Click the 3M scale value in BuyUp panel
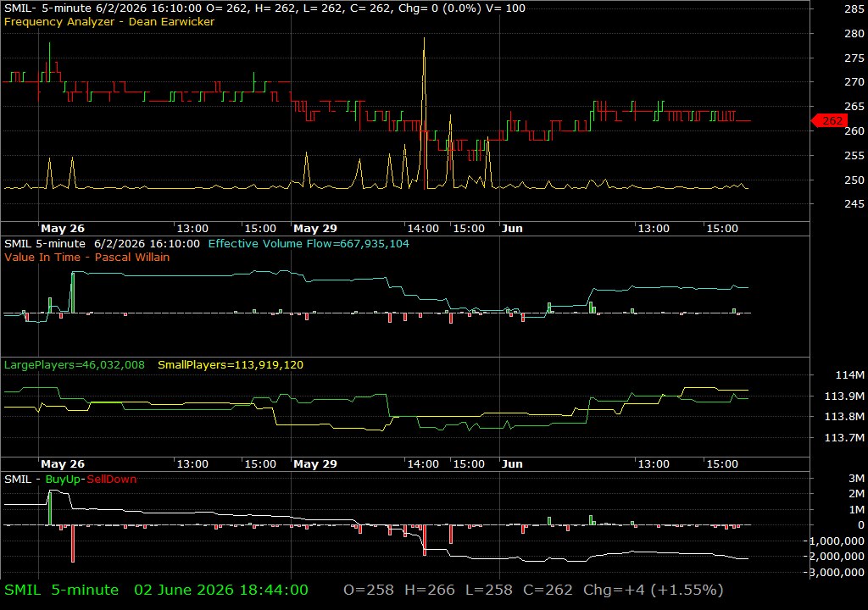Screen dimensions: 868x610 856,479
